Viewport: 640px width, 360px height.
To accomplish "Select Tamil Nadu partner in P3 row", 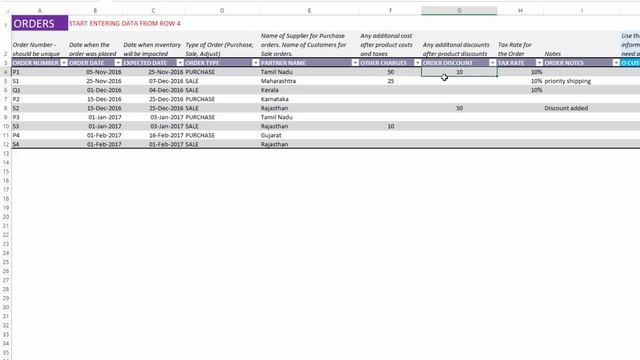I will click(x=309, y=117).
